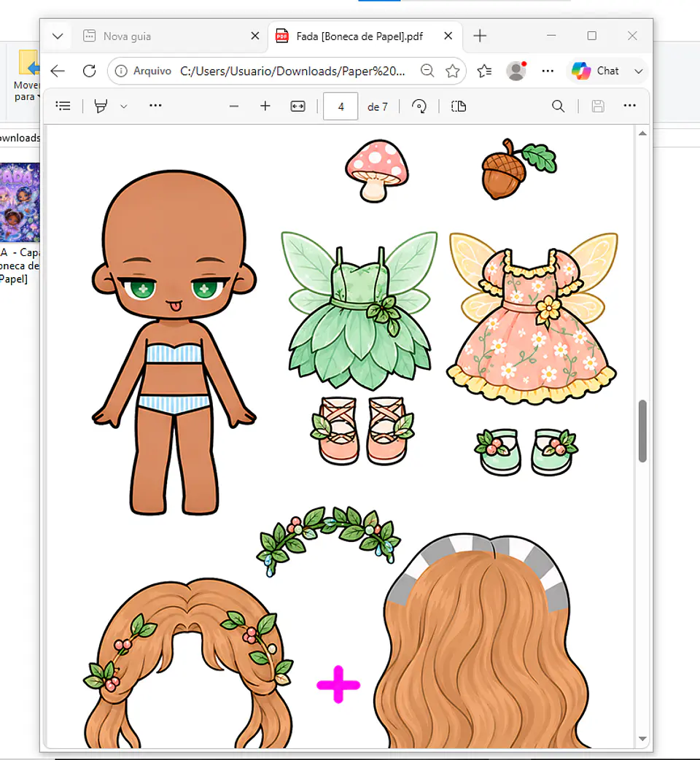The height and width of the screenshot is (760, 700).
Task: Click the pink floral fairy dress
Action: coord(532,319)
